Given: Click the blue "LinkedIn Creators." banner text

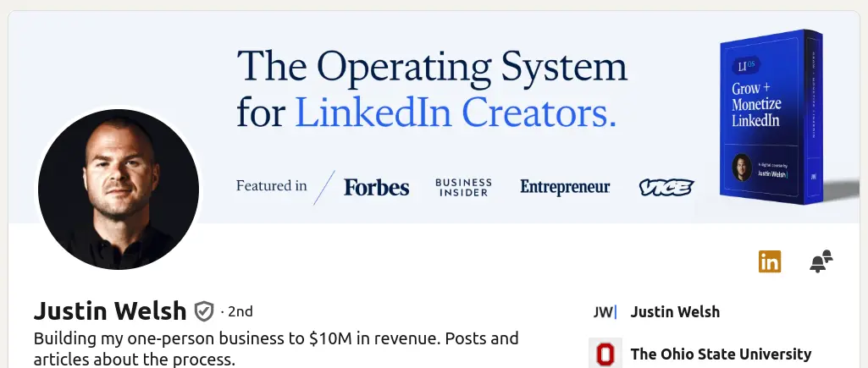Looking at the screenshot, I should pyautogui.click(x=455, y=113).
